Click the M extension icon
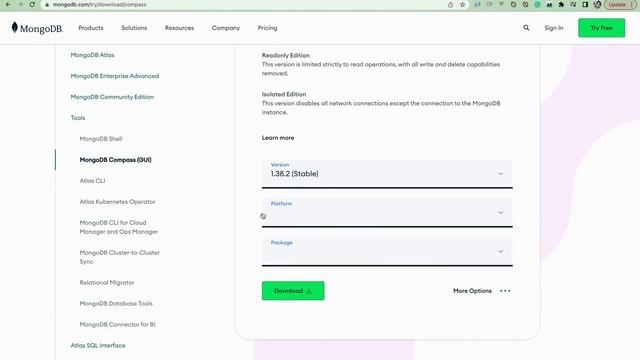The image size is (640, 360). 549,4
